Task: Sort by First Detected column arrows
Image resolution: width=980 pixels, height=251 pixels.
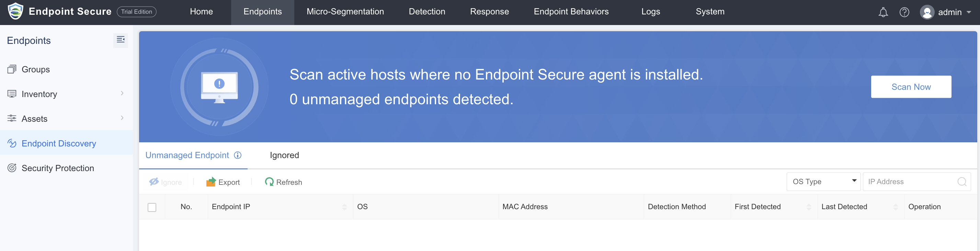Action: click(x=809, y=207)
